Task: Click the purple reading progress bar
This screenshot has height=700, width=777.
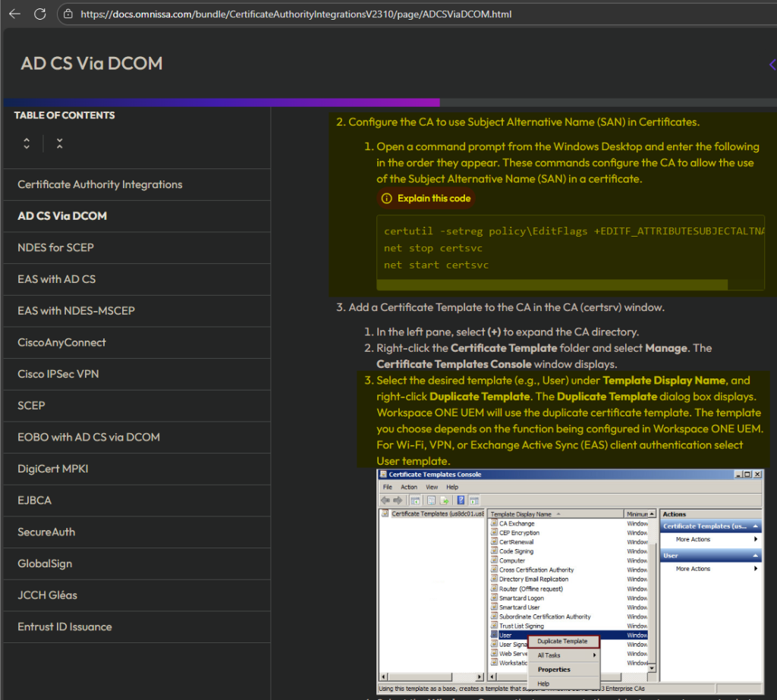Action: click(x=221, y=102)
